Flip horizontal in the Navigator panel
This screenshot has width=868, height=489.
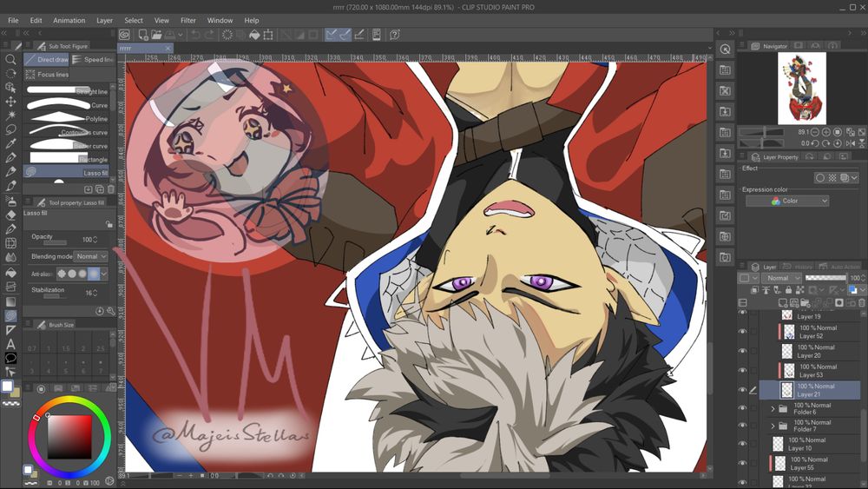click(851, 143)
